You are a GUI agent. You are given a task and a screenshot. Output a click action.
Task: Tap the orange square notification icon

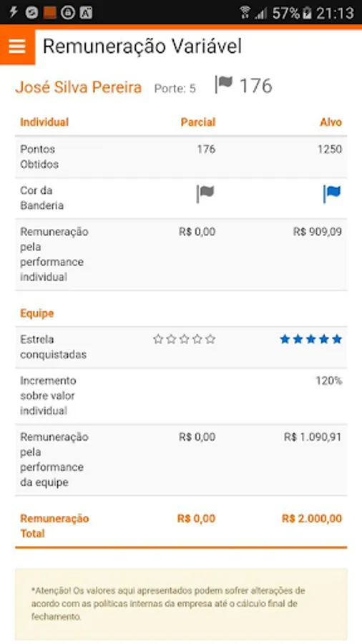(x=49, y=13)
